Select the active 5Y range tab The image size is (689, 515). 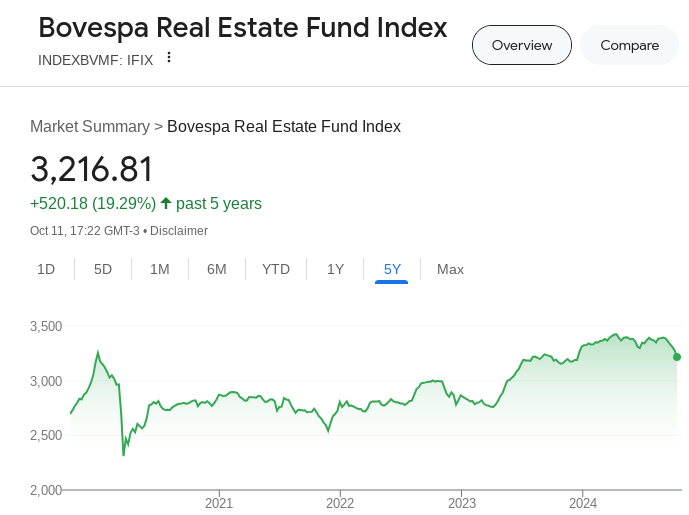point(392,269)
